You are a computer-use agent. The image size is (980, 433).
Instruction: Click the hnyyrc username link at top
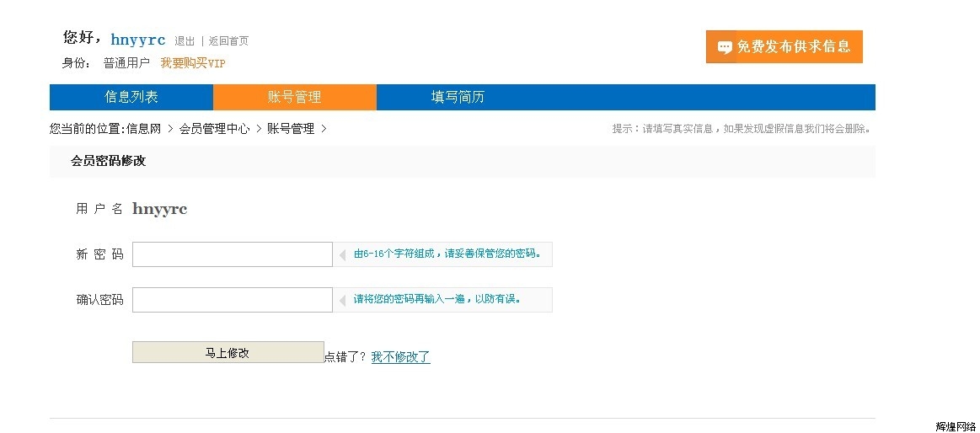138,40
